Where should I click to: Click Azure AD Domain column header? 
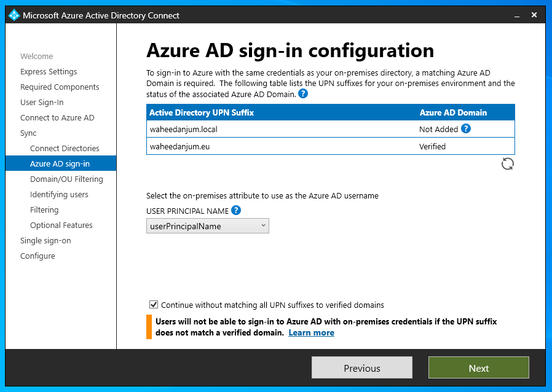pos(453,112)
